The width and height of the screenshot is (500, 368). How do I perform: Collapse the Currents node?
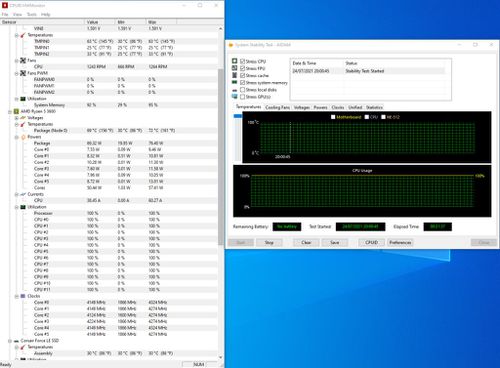[x=16, y=194]
